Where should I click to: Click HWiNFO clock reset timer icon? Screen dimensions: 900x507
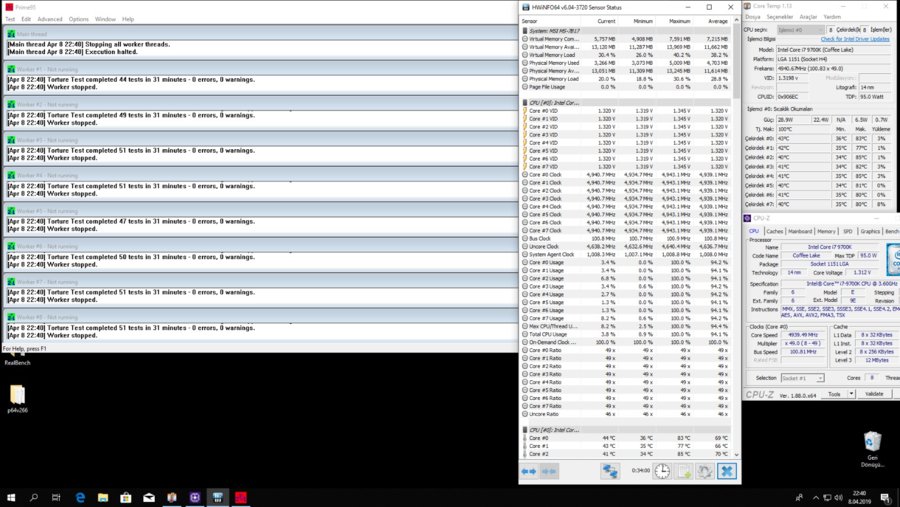click(x=662, y=471)
